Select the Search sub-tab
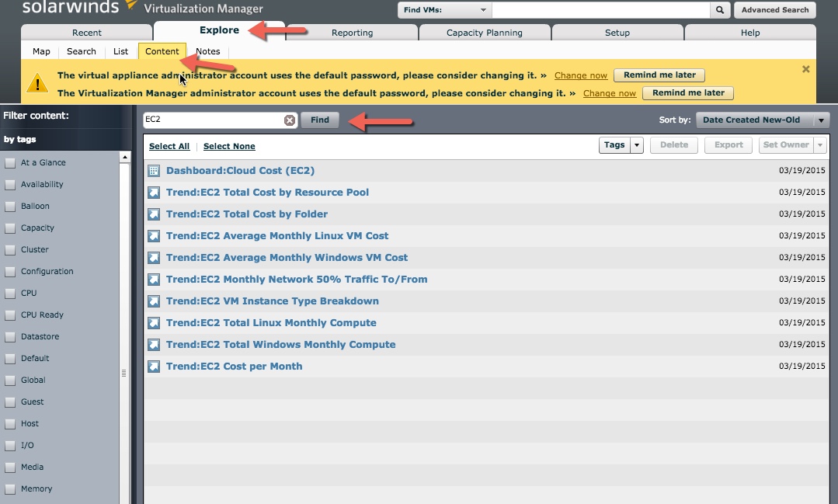838x504 pixels. click(x=82, y=51)
